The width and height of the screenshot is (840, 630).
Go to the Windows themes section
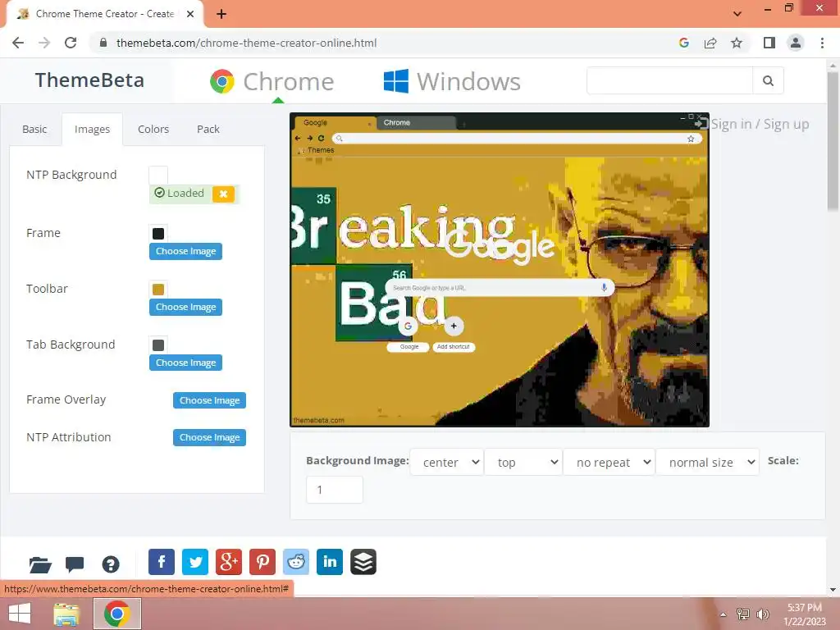point(452,81)
